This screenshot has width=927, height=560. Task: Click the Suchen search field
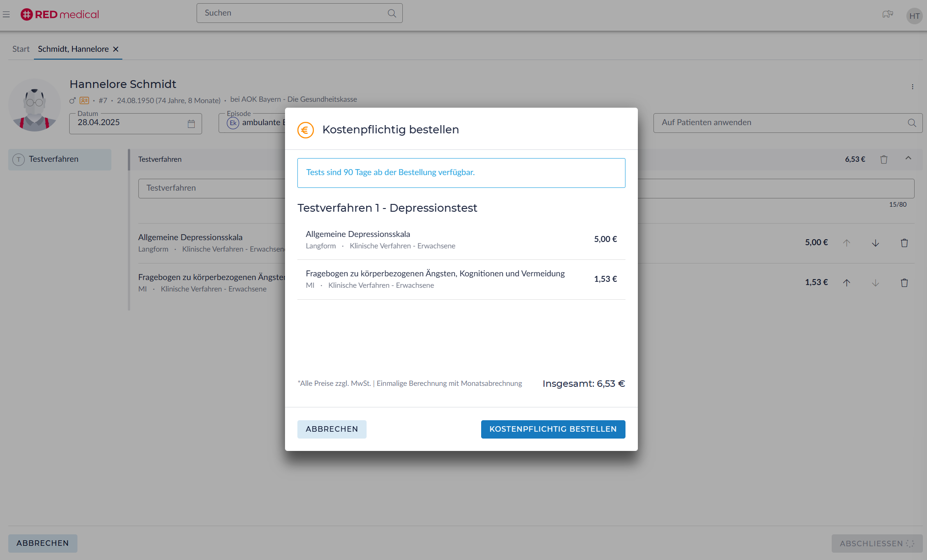click(x=293, y=13)
